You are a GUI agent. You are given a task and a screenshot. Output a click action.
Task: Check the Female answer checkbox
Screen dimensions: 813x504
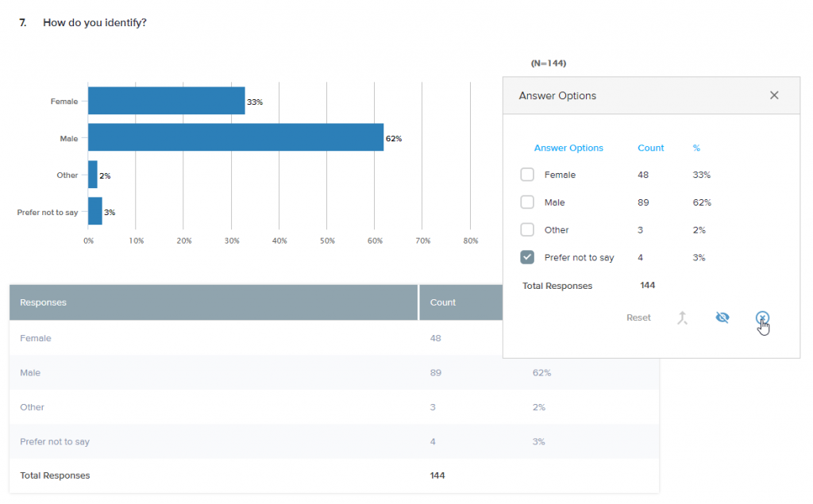527,174
